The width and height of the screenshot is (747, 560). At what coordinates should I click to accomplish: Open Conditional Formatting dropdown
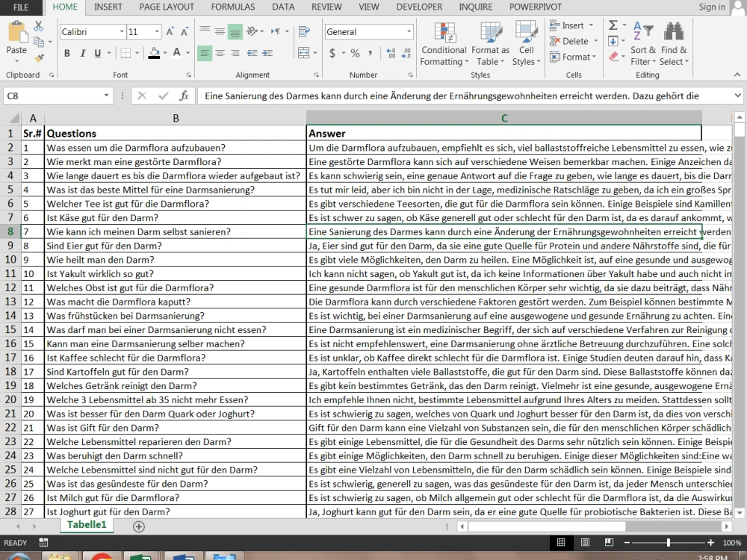(444, 45)
